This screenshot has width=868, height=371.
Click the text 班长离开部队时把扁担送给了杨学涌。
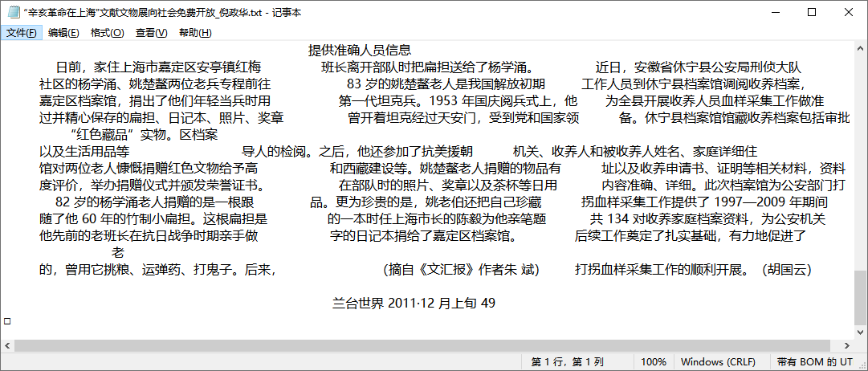427,68
